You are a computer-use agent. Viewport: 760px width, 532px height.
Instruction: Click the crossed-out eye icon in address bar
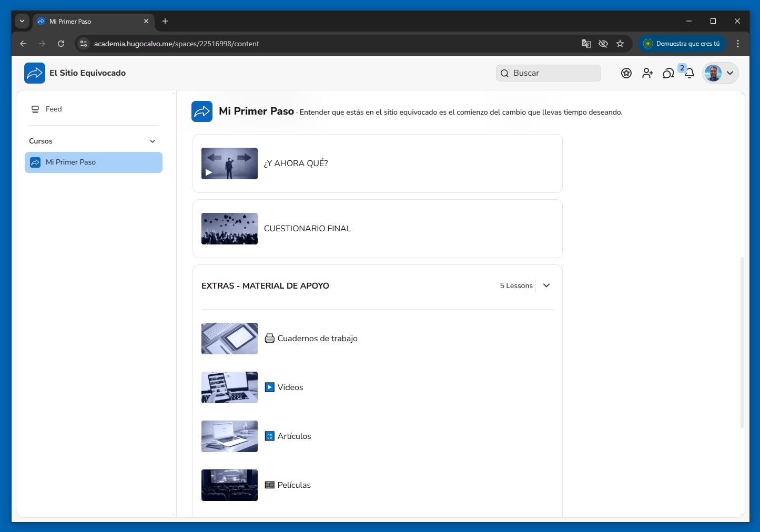tap(603, 44)
